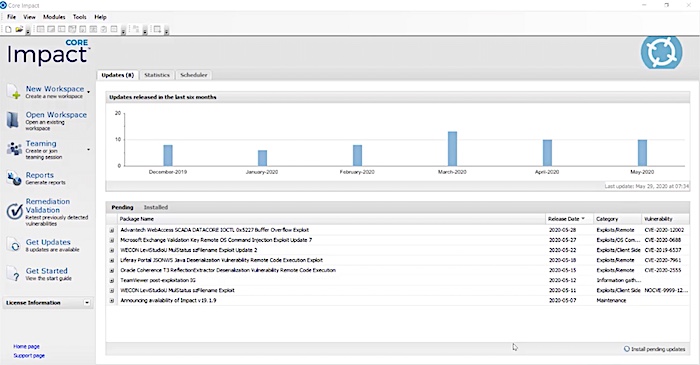
Task: Expand the Oracle Coherence T3 row
Action: click(112, 270)
